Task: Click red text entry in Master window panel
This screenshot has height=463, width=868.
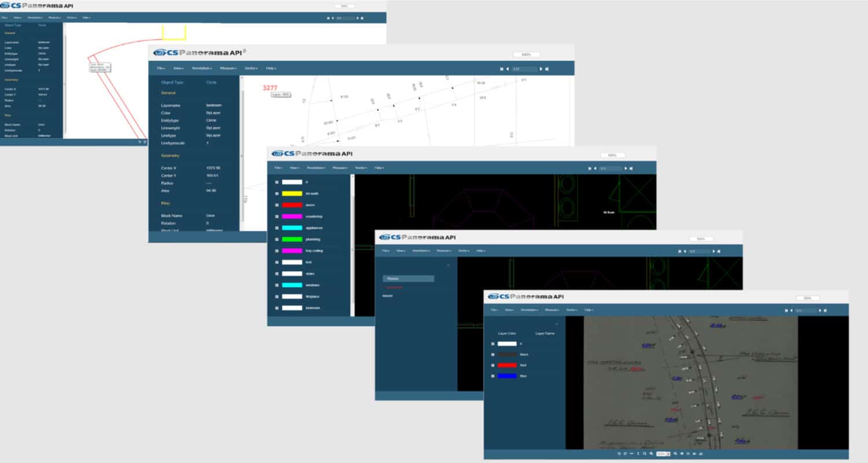Action: click(394, 287)
